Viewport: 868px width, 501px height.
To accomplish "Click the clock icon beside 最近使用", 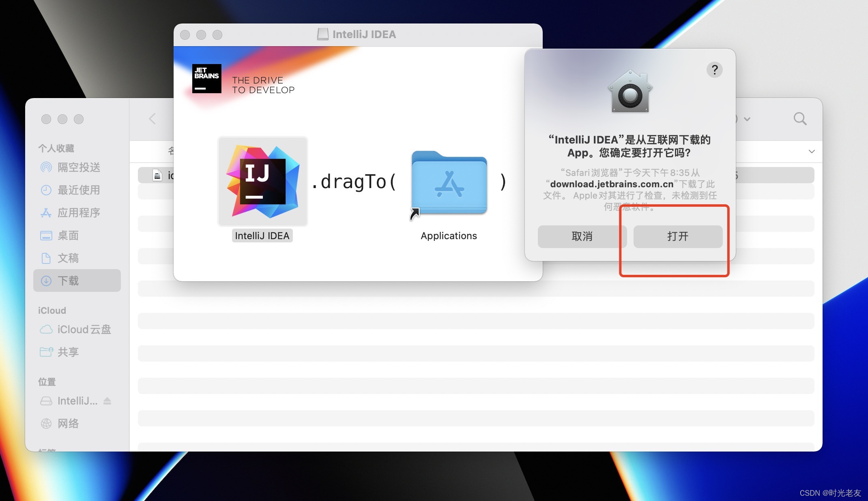I will pyautogui.click(x=46, y=190).
